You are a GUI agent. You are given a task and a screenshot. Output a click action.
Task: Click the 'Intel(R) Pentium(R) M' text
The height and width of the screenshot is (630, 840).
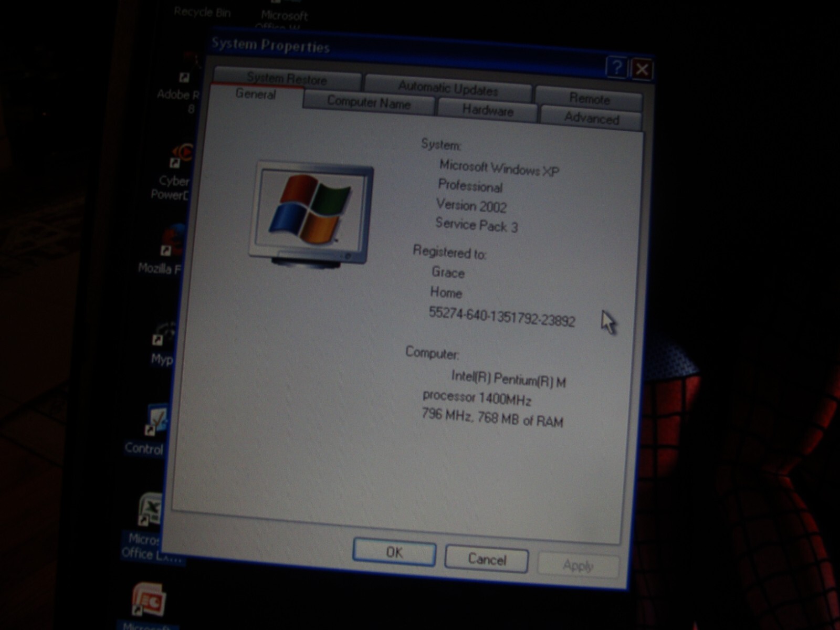(508, 379)
